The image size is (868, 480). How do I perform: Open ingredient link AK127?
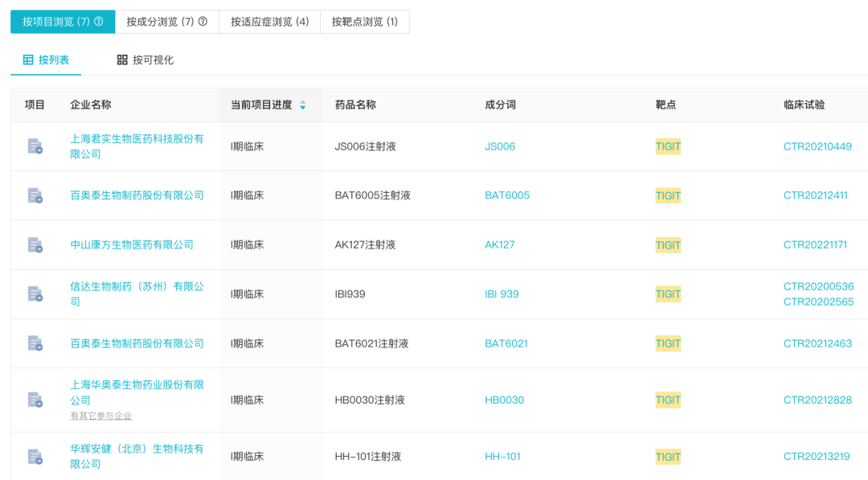click(499, 244)
